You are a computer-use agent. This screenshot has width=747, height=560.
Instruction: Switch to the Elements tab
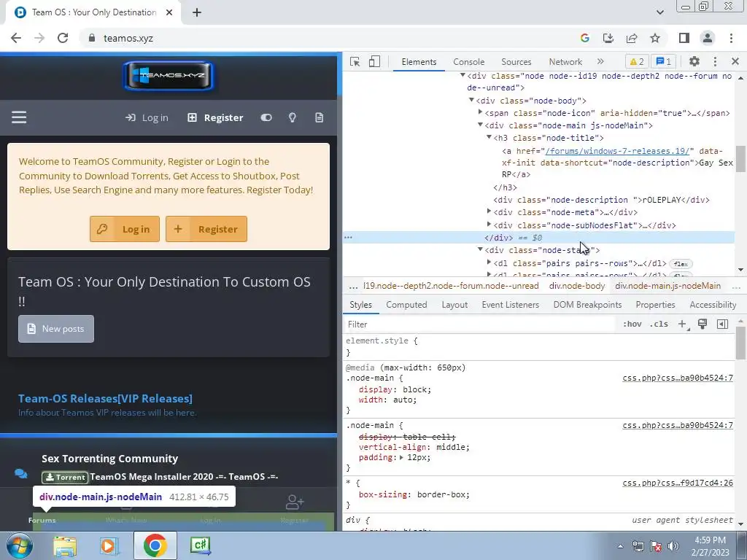[419, 62]
